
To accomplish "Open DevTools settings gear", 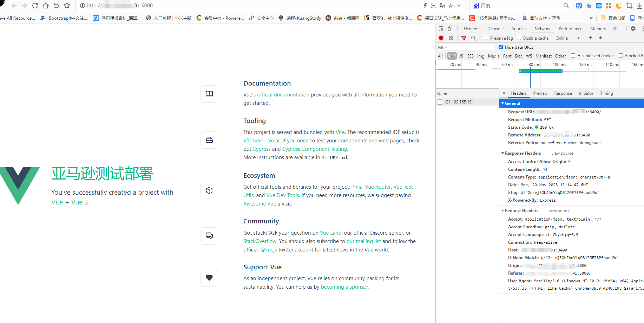I will [633, 29].
